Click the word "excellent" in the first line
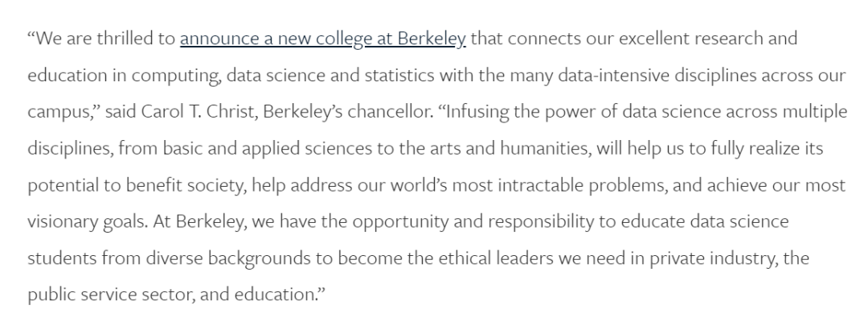The image size is (868, 326). tap(653, 39)
